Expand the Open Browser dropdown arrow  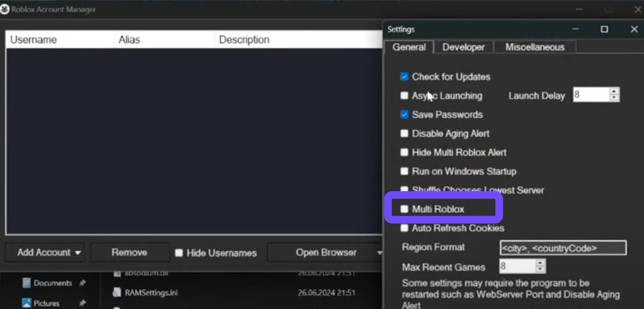coord(379,253)
